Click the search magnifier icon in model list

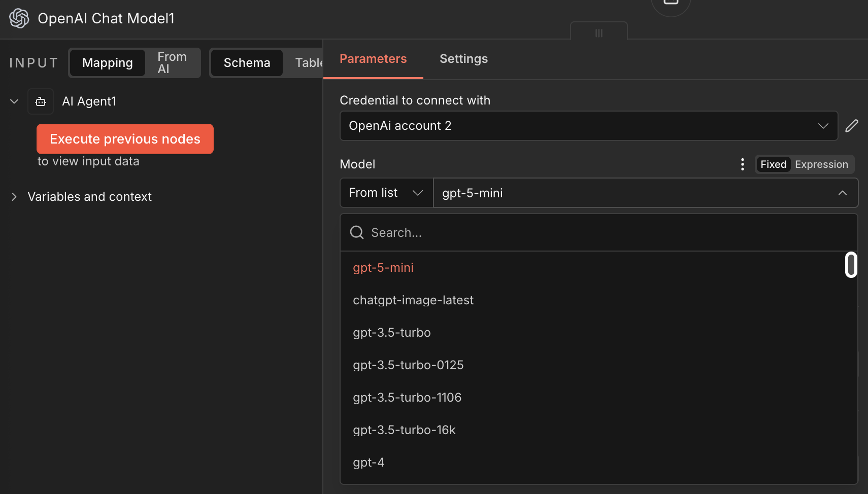click(x=357, y=232)
